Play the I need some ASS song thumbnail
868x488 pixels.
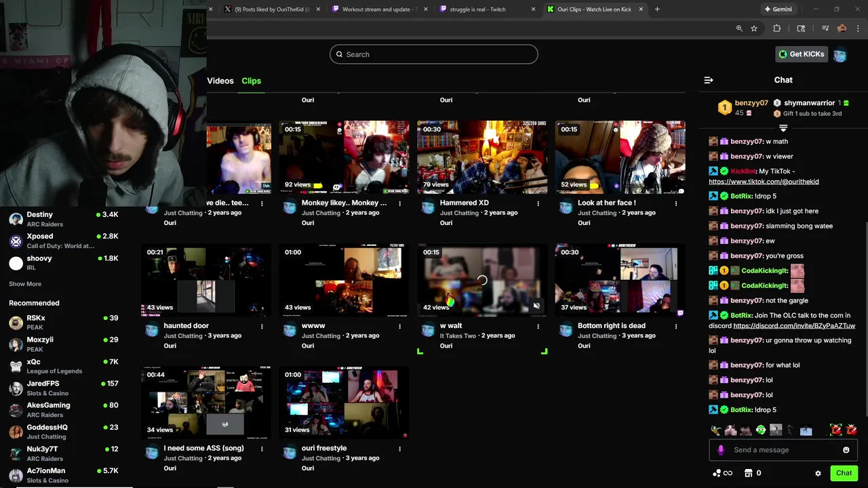(x=205, y=403)
